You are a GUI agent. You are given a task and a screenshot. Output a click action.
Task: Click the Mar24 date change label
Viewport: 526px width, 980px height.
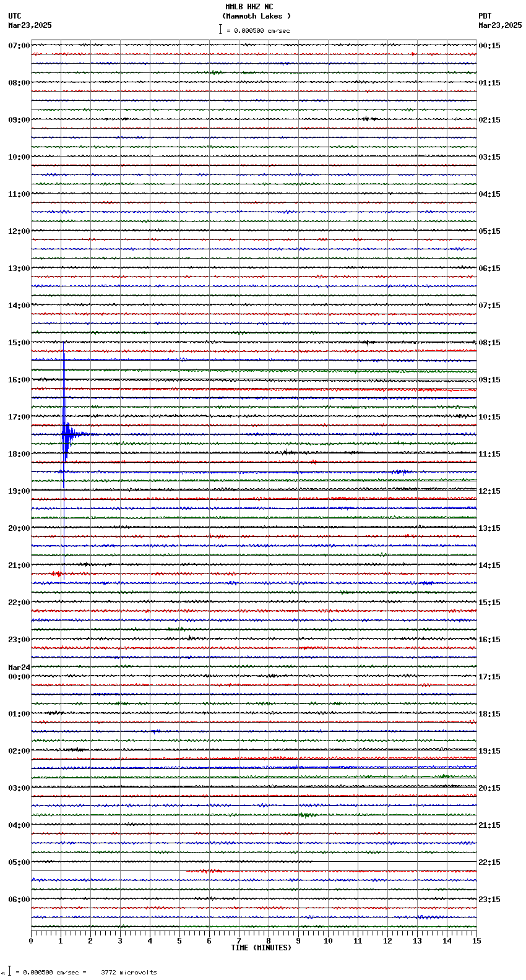(19, 668)
